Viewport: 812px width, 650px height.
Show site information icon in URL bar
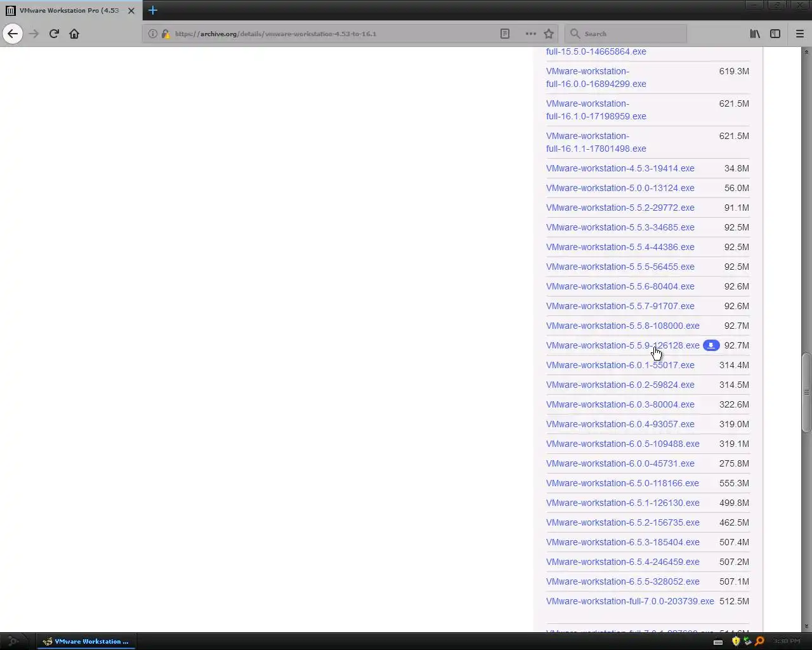tap(153, 34)
